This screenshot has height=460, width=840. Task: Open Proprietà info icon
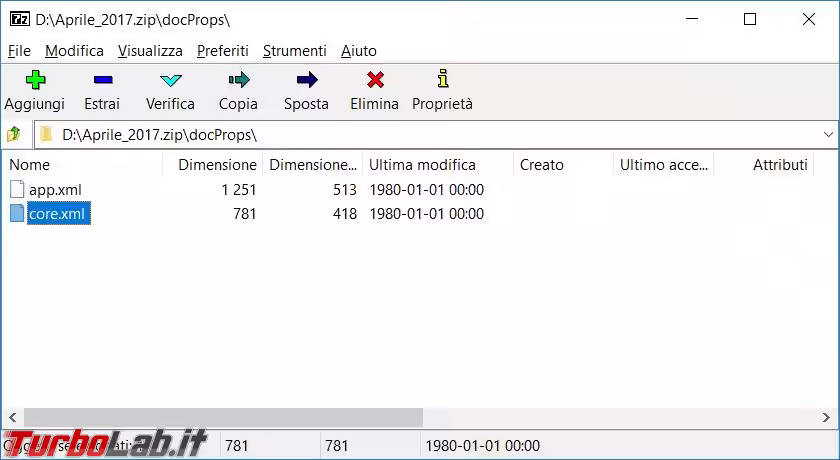442,81
